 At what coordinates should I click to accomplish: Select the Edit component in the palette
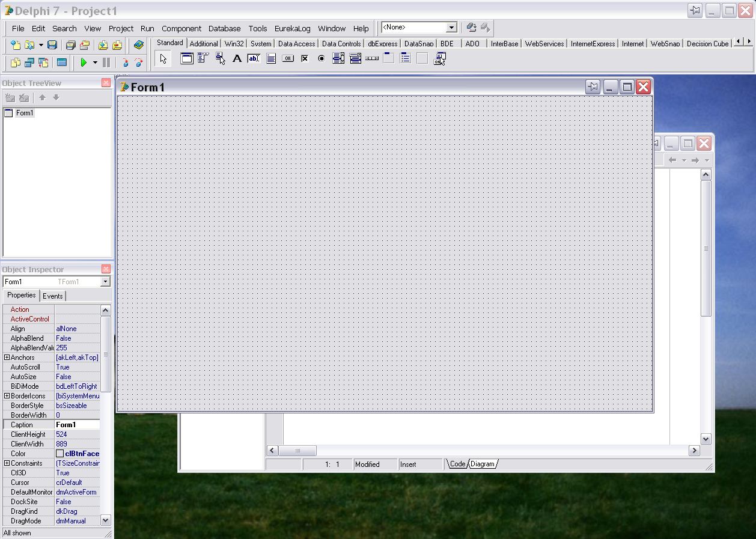click(254, 58)
